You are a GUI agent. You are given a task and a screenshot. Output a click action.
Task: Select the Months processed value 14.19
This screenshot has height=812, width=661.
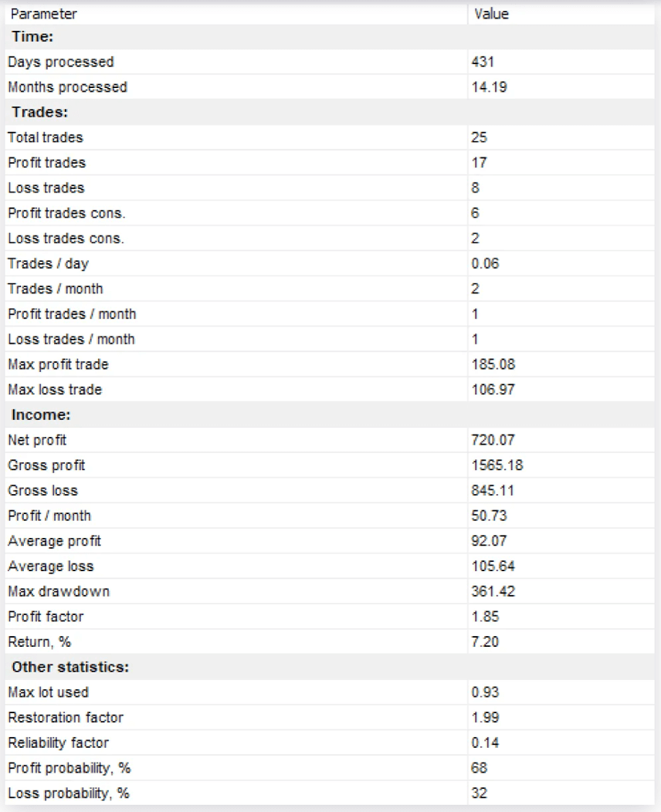(489, 87)
